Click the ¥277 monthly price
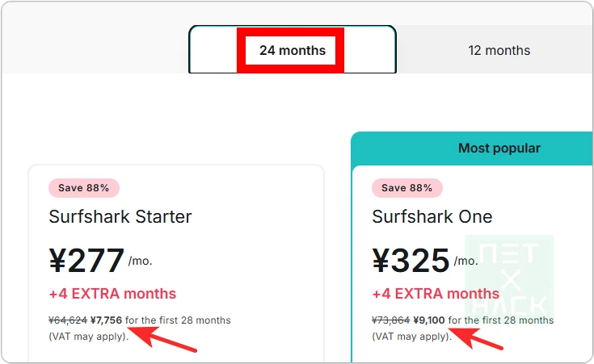Viewport: 594px width, 364px height. (86, 260)
